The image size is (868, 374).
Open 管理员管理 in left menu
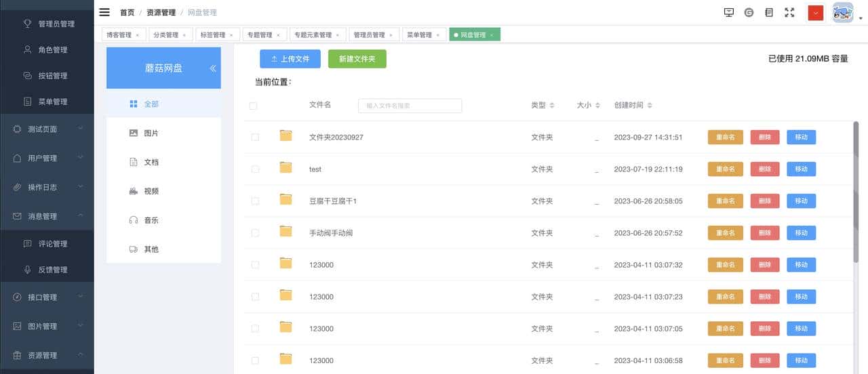coord(47,24)
